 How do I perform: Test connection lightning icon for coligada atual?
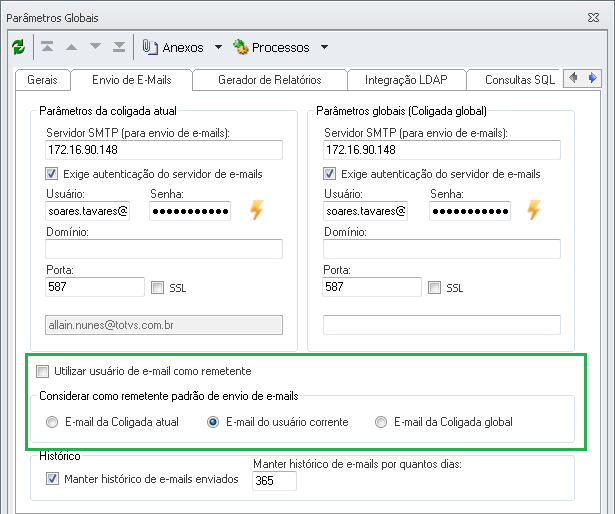257,210
